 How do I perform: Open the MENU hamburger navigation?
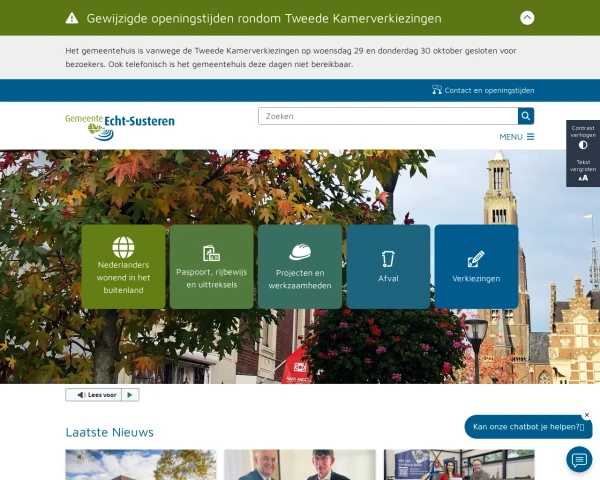(517, 137)
